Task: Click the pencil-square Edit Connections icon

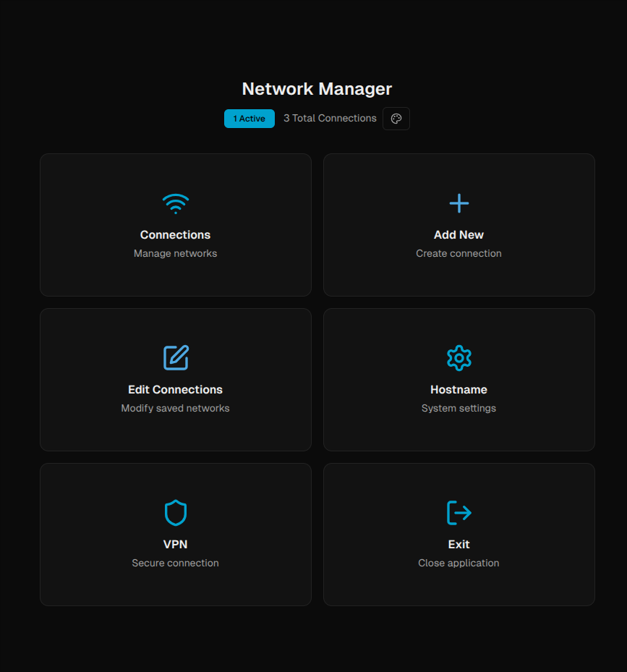Action: click(176, 357)
